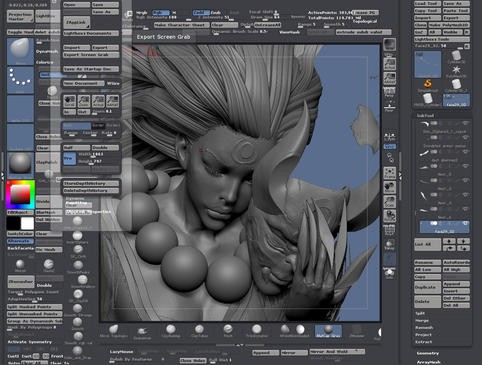The height and width of the screenshot is (365, 482).
Task: Select the PolyMesh3D star tool thumbnail
Action: 456,71
